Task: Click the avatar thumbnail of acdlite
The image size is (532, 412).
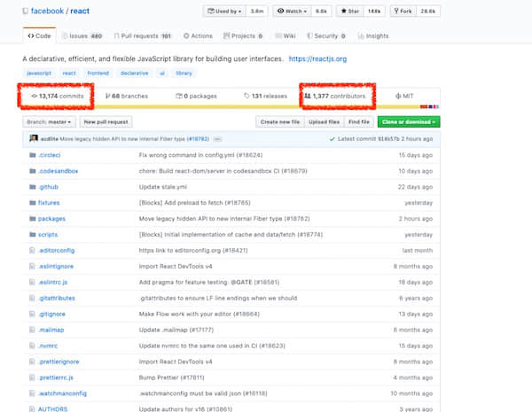Action: [33, 138]
